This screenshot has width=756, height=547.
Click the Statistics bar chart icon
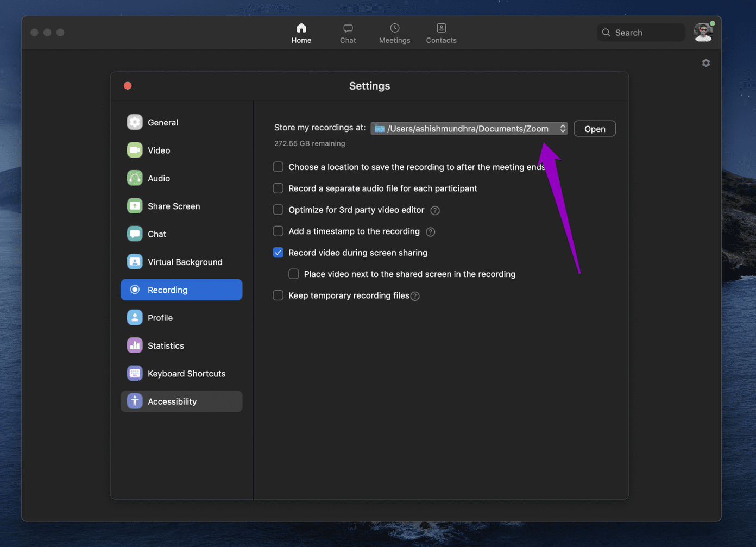click(x=135, y=345)
